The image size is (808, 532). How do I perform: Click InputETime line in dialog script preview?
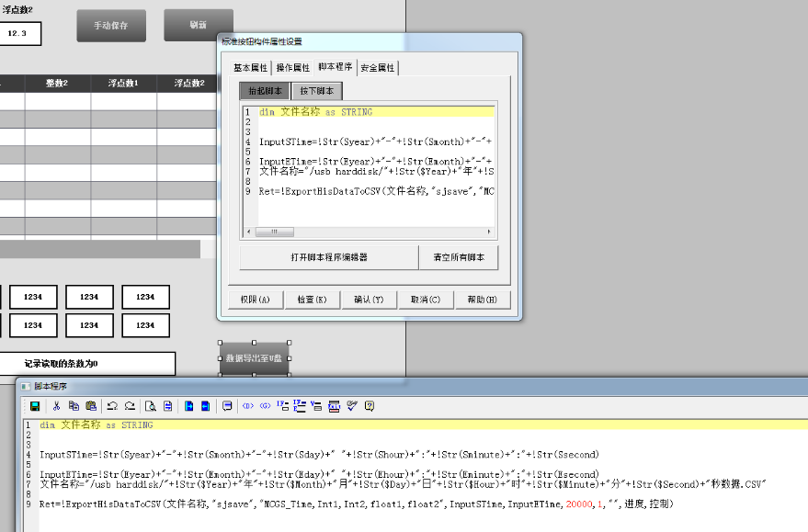(x=376, y=162)
